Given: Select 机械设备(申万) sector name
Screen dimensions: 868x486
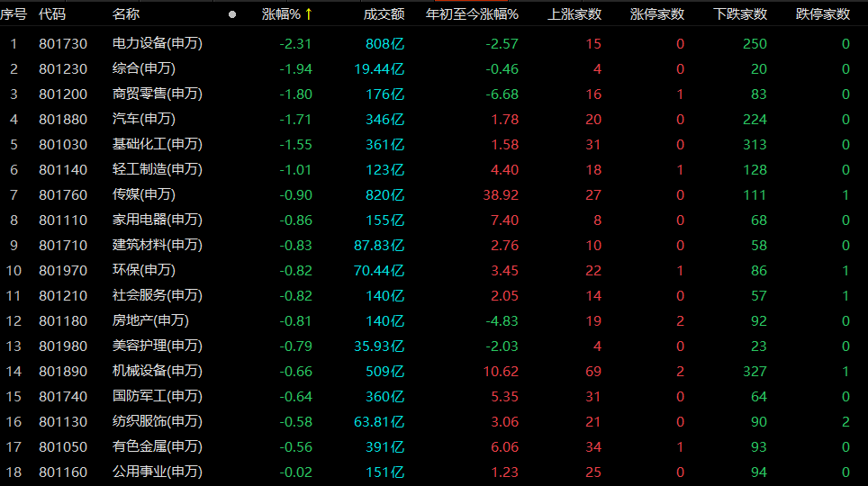Looking at the screenshot, I should tap(158, 371).
